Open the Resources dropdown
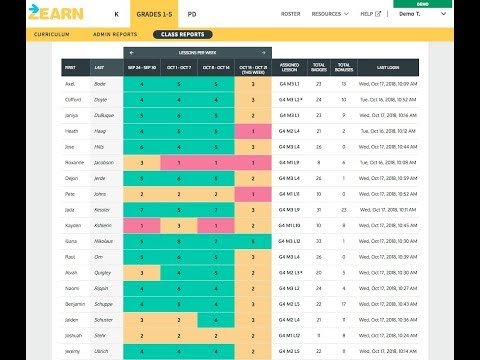Screen dimensions: 480x360 click(330, 14)
